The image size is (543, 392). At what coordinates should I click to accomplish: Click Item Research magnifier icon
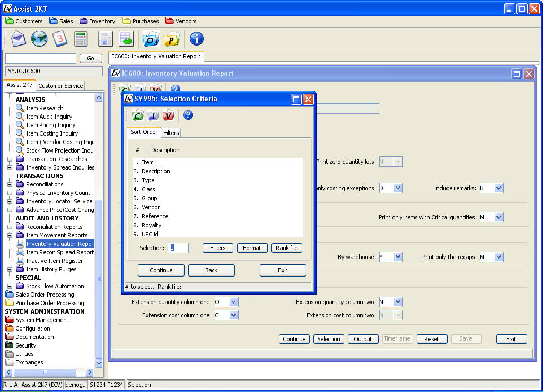20,108
